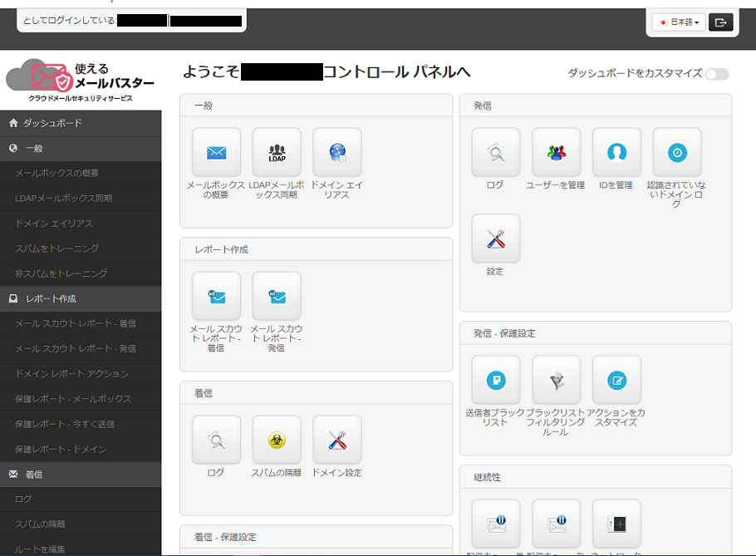Click second paused-mail icon in 継続性 panel

coord(556,524)
